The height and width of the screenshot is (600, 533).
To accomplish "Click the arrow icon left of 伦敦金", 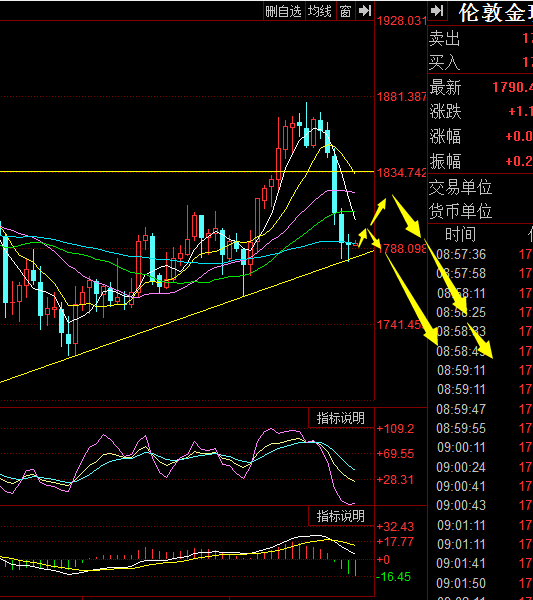I will click(437, 11).
